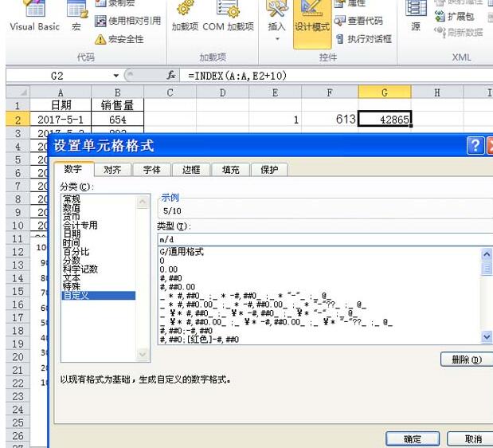The width and height of the screenshot is (493, 448).
Task: Select row 5 header
Action: tap(18, 159)
